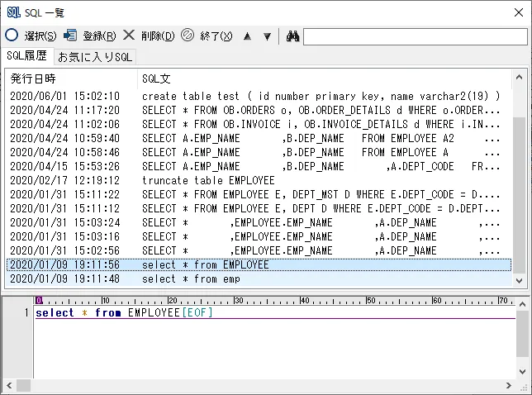Screen dimensions: 532x395
Task: Select the create table test row
Action: point(259,96)
